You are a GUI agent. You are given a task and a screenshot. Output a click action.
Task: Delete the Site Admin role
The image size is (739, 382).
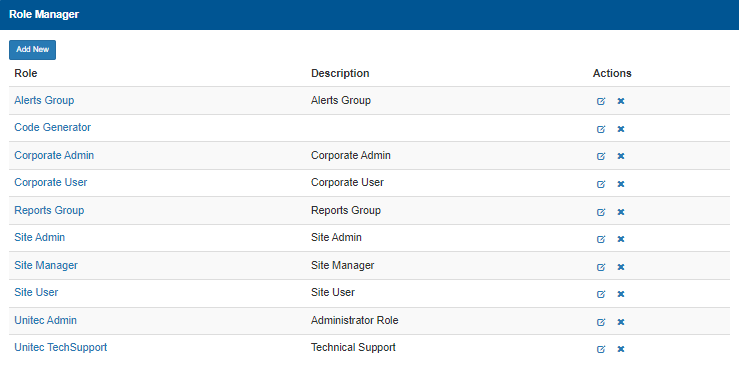click(621, 239)
